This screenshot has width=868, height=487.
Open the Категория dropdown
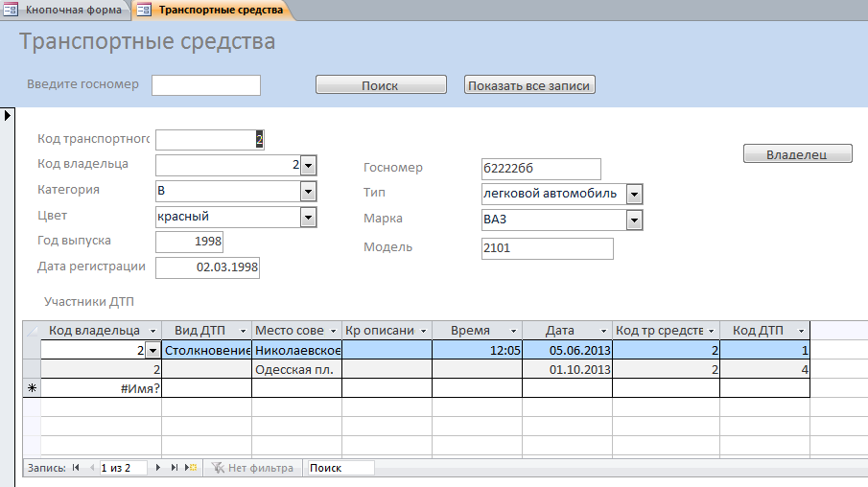pos(308,192)
